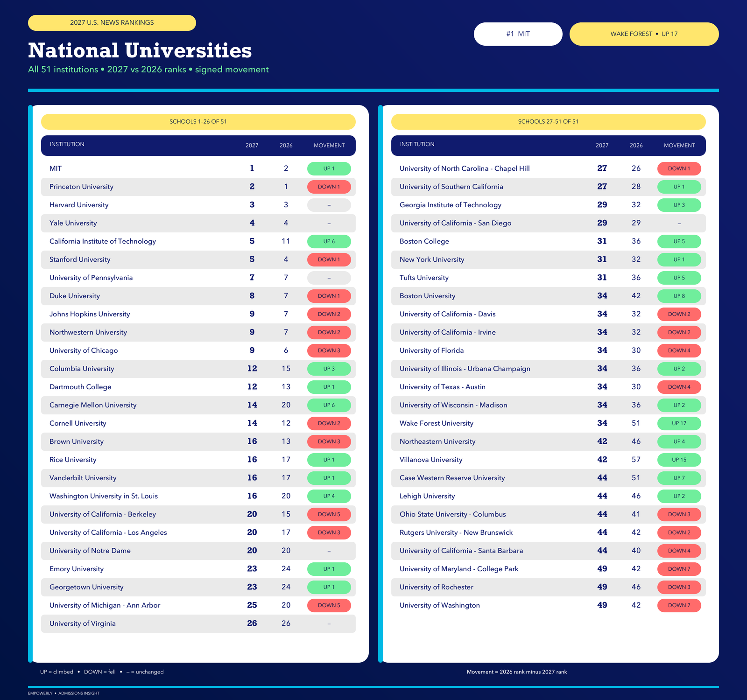Select the Schools 27-51 of 51 banner
The height and width of the screenshot is (700, 747).
(x=549, y=122)
